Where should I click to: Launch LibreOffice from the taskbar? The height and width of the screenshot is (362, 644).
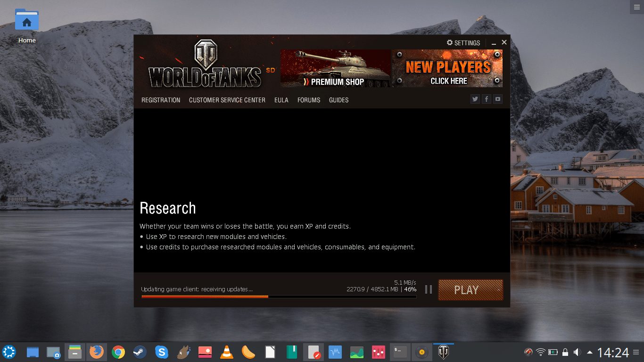270,352
